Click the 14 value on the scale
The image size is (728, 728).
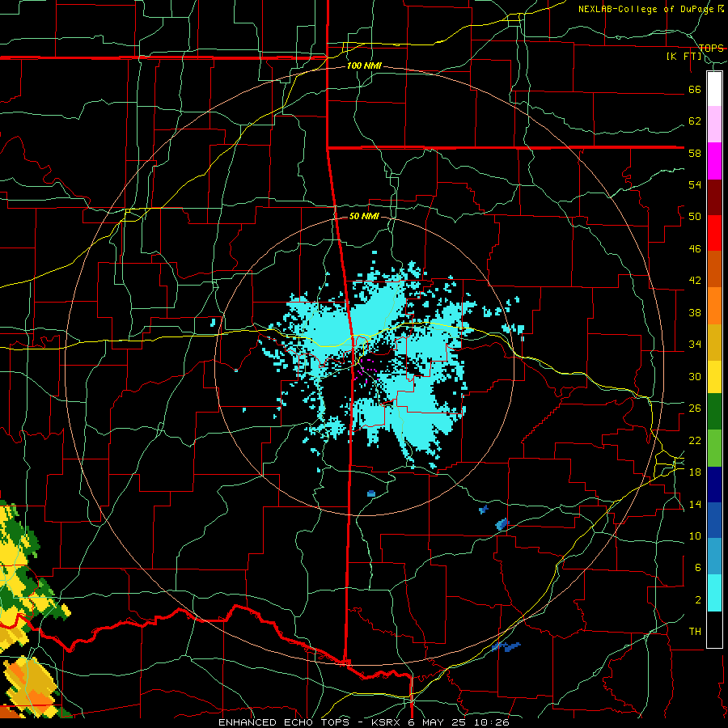(x=695, y=504)
